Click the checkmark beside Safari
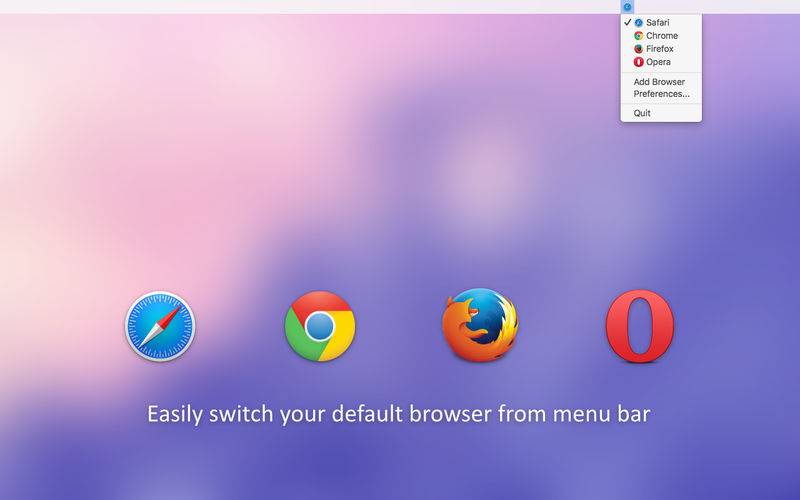This screenshot has height=500, width=800. pos(627,22)
